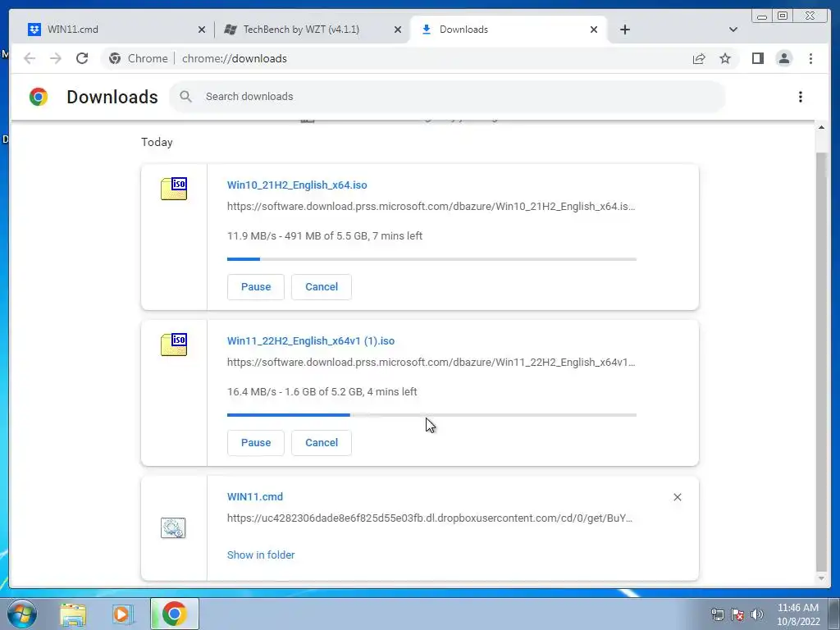This screenshot has width=840, height=630.
Task: Open a new tab
Action: pyautogui.click(x=624, y=30)
